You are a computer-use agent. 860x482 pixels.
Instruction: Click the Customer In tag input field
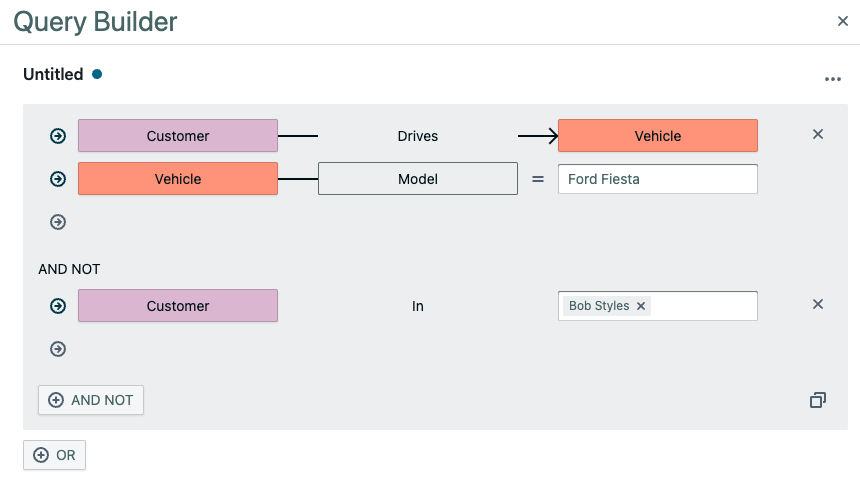pos(702,306)
